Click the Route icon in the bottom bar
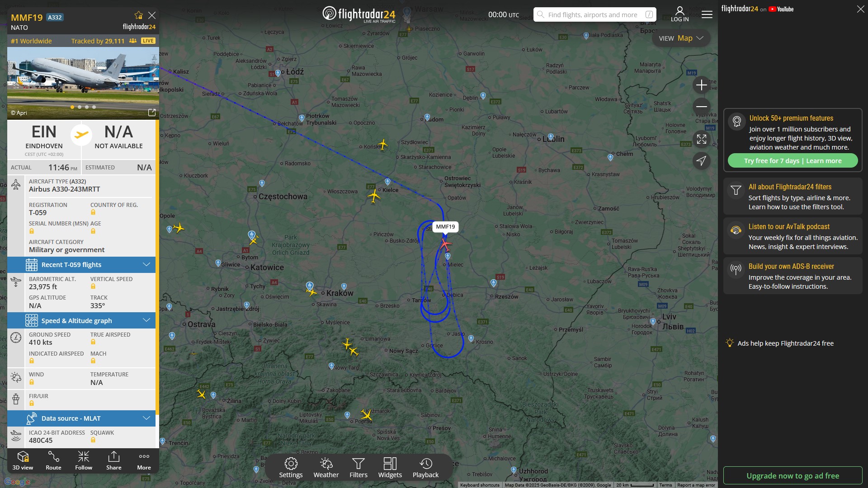This screenshot has height=488, width=868. click(x=53, y=460)
